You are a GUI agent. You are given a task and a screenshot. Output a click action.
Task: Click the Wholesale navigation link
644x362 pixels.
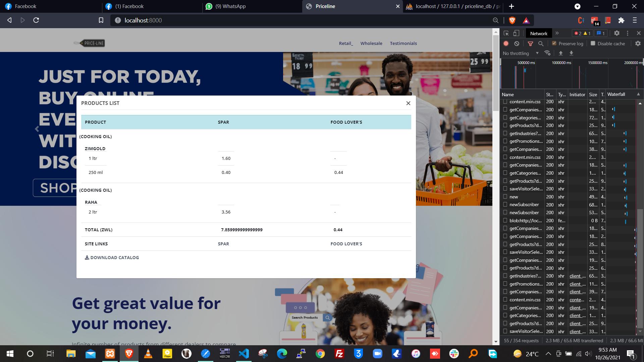click(371, 43)
